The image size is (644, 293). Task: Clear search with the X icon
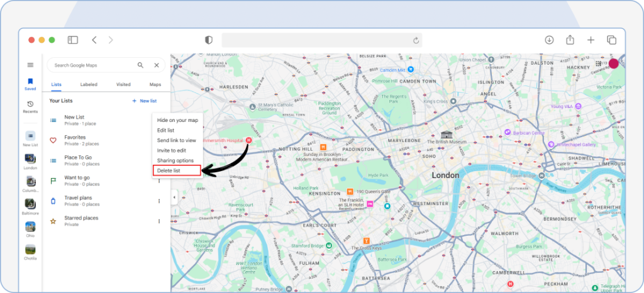click(157, 65)
